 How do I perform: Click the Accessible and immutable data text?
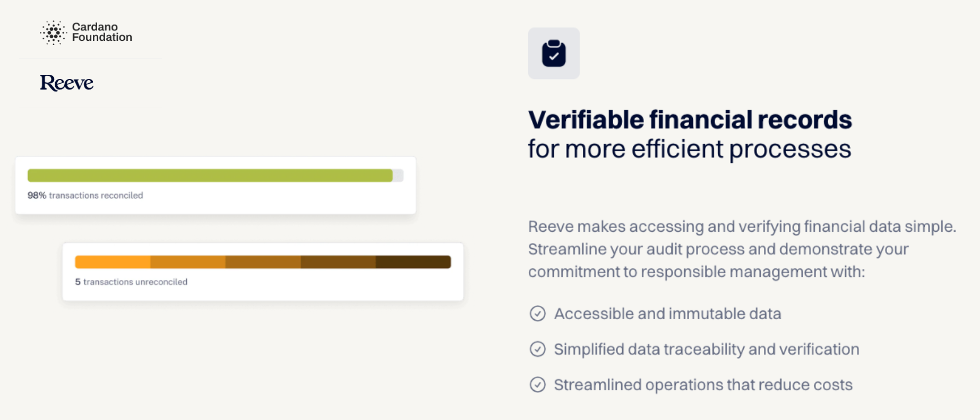[667, 313]
